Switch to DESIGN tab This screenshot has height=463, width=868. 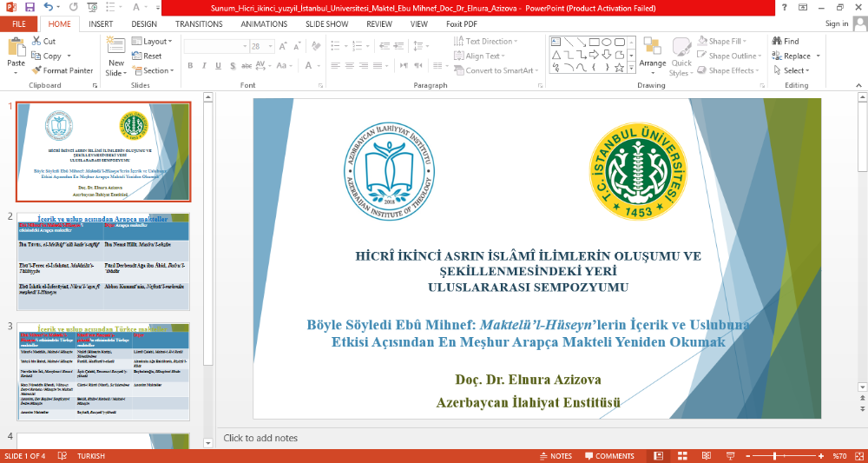pos(144,23)
